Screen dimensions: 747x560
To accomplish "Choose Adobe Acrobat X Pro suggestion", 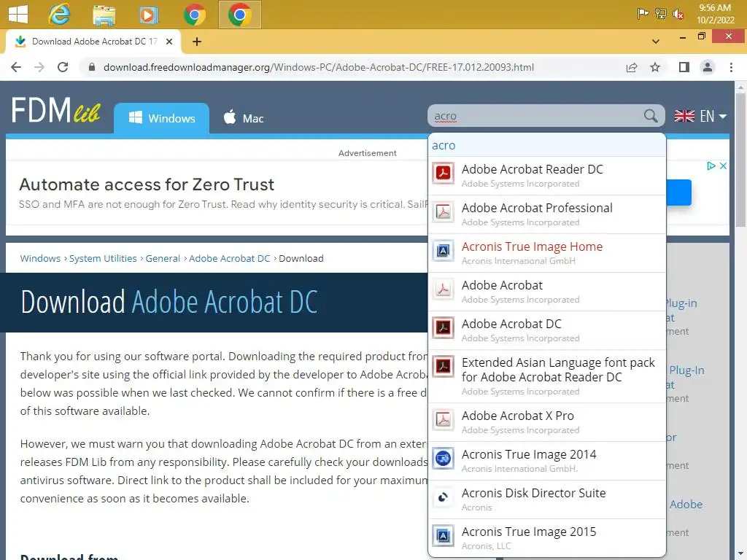I will pyautogui.click(x=547, y=422).
